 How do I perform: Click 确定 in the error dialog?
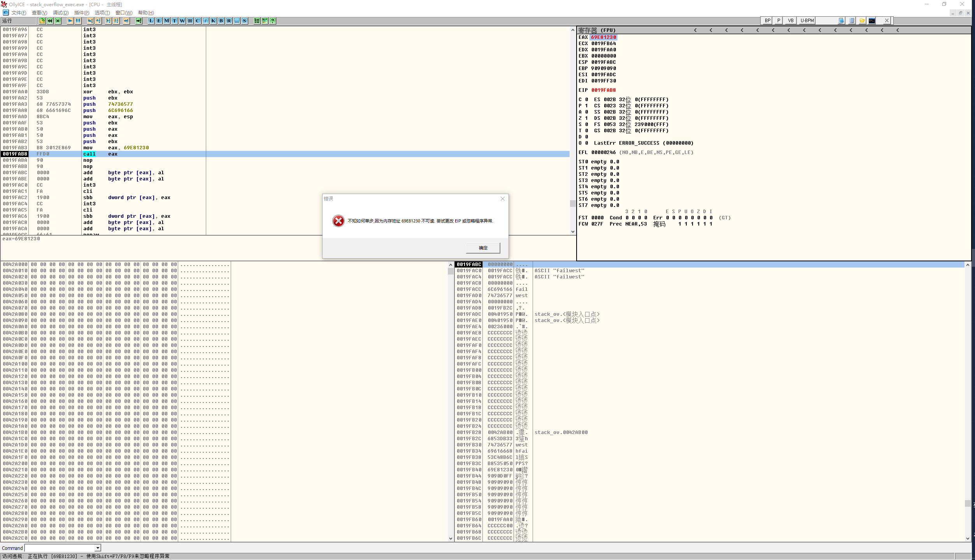click(483, 248)
